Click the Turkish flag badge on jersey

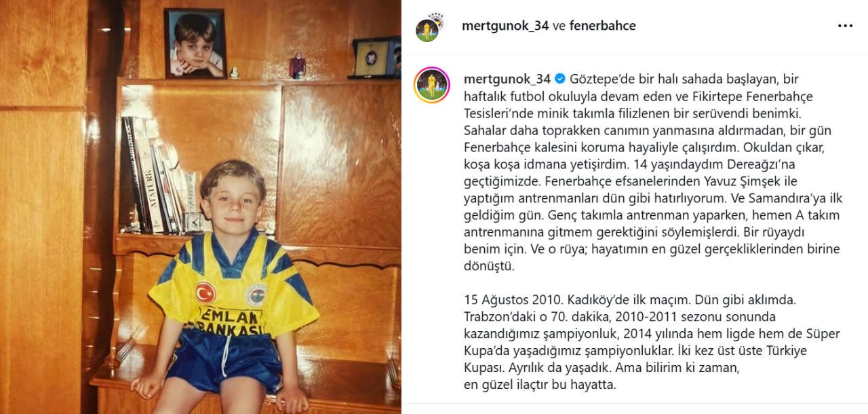(x=205, y=292)
